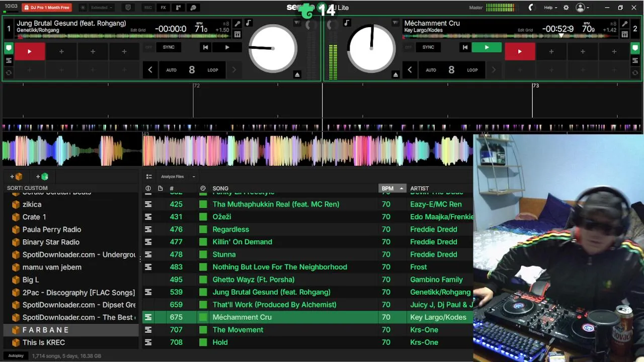
Task: Play deck 1 with the black play button
Action: tap(227, 47)
